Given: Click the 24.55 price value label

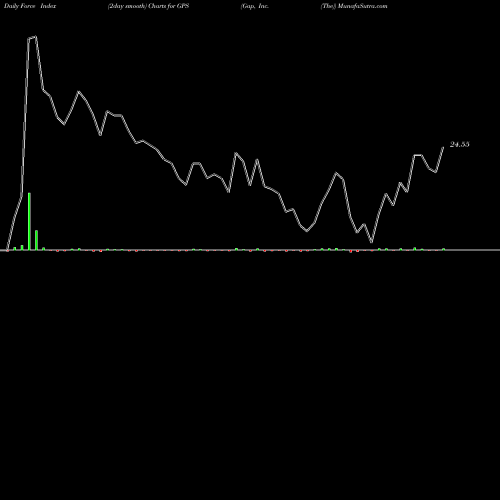Looking at the screenshot, I should tap(460, 144).
